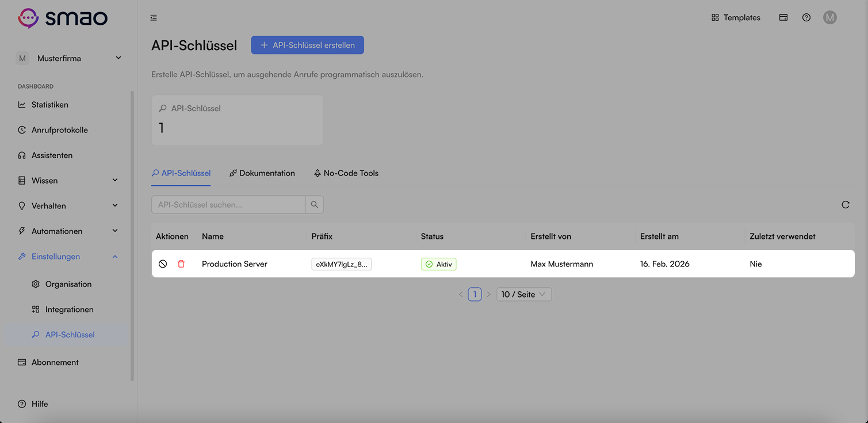868x423 pixels.
Task: Delete the Production Server key with the trash icon
Action: click(x=181, y=264)
